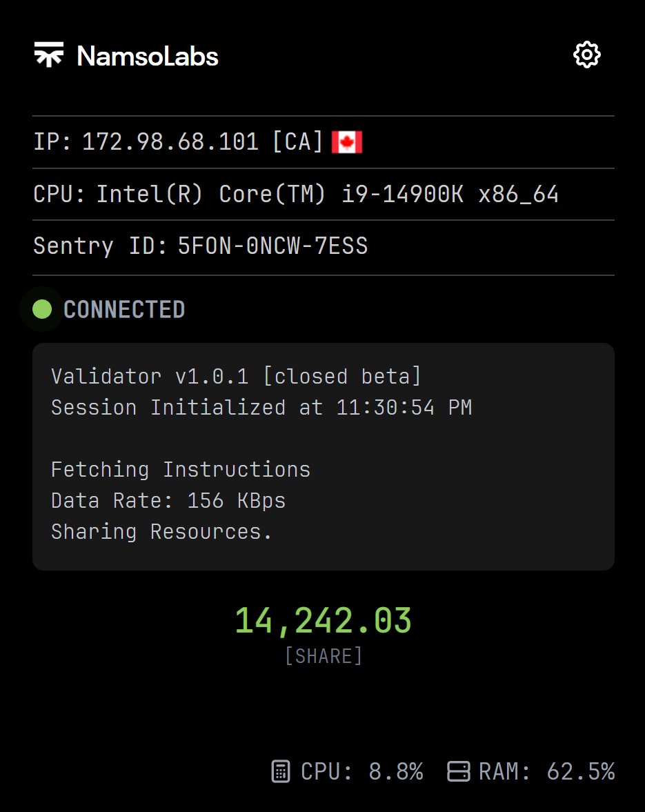This screenshot has width=645, height=812.
Task: Click the NamsoLabs logo icon
Action: (49, 55)
